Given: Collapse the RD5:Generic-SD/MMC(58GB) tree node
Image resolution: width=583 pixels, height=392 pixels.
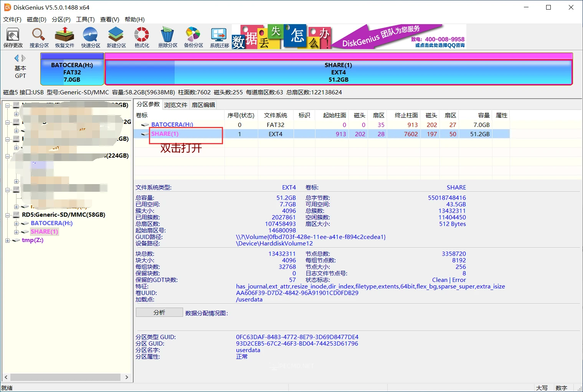Looking at the screenshot, I should pos(8,215).
